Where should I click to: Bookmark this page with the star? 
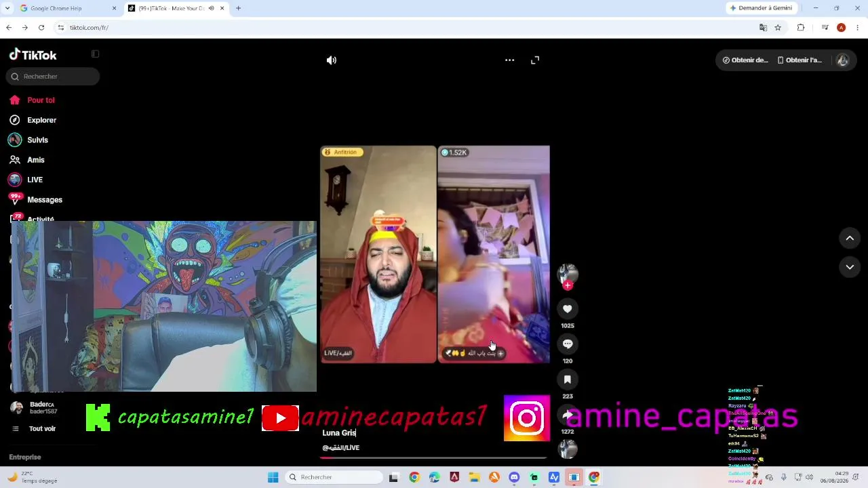click(x=778, y=28)
